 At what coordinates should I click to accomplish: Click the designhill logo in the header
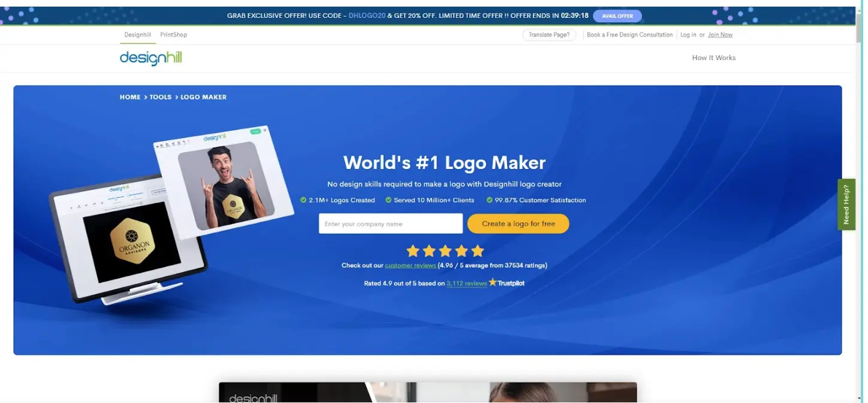(150, 58)
